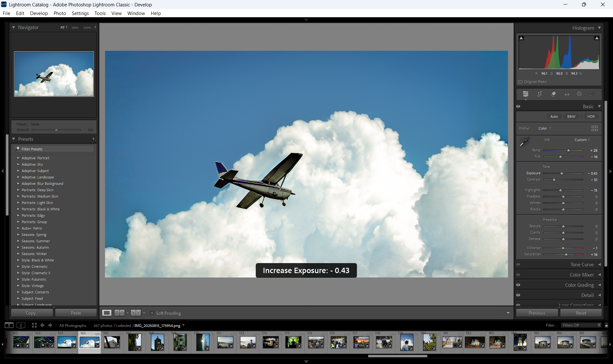613x364 pixels.
Task: Open the WB Custom dropdown
Action: coord(582,140)
